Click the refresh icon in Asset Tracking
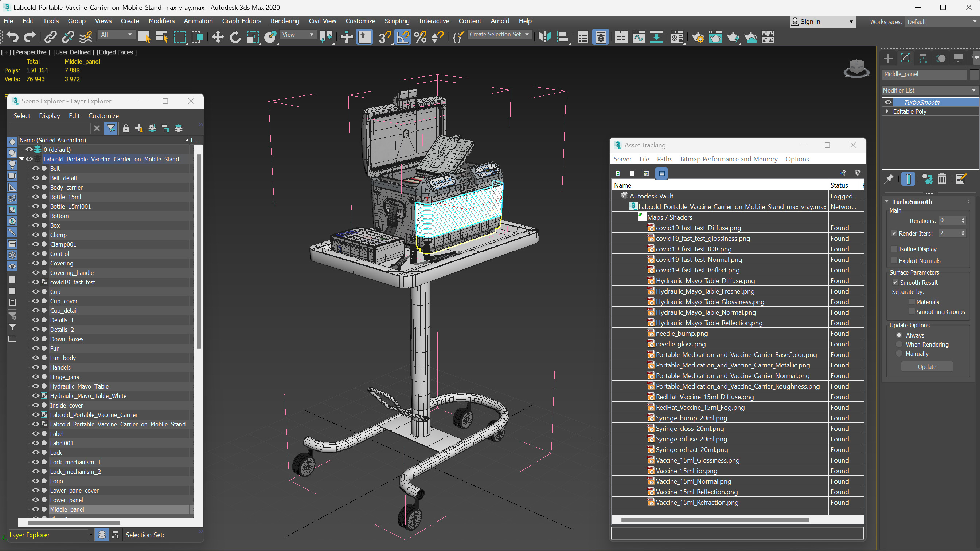 pos(618,173)
